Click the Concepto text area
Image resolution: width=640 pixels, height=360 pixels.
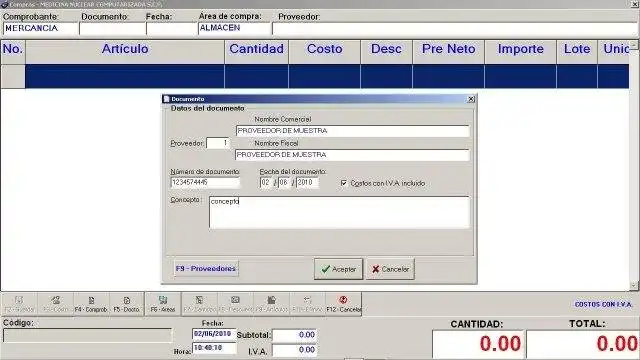tap(339, 212)
